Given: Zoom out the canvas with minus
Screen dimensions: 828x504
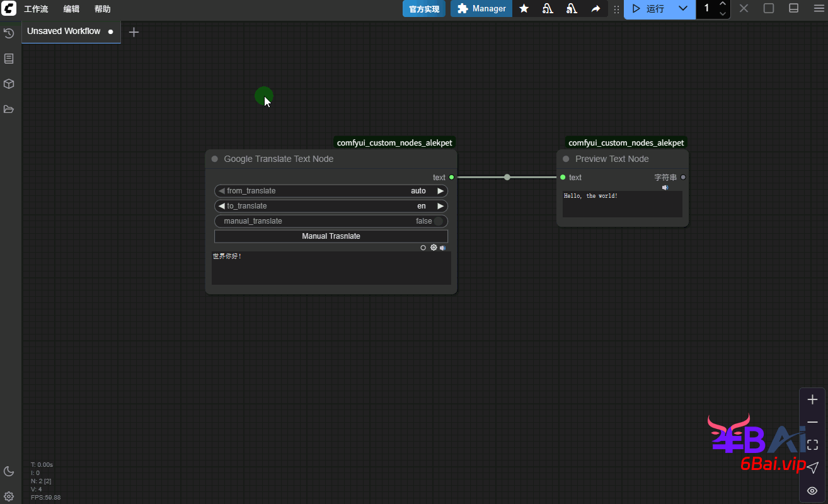Looking at the screenshot, I should 813,422.
